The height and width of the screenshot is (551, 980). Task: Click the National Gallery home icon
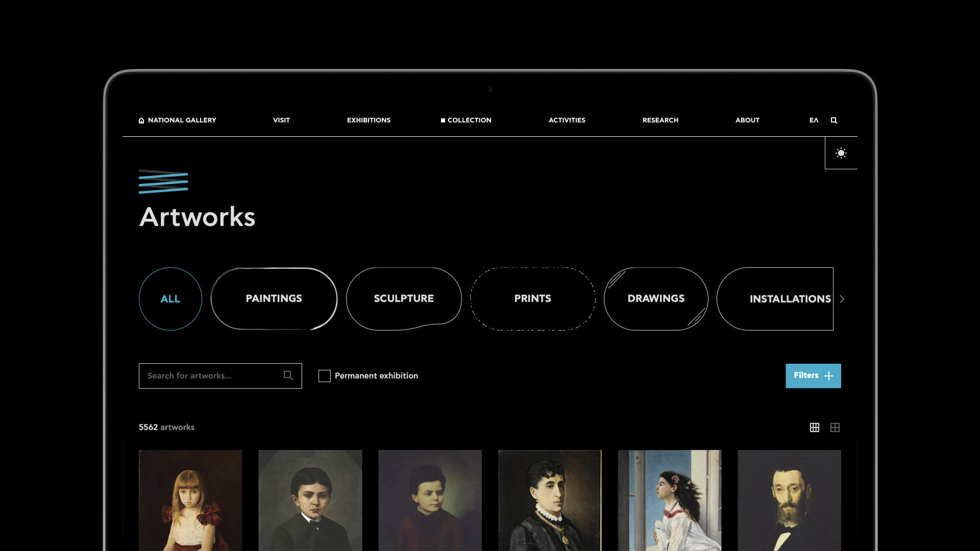[141, 120]
